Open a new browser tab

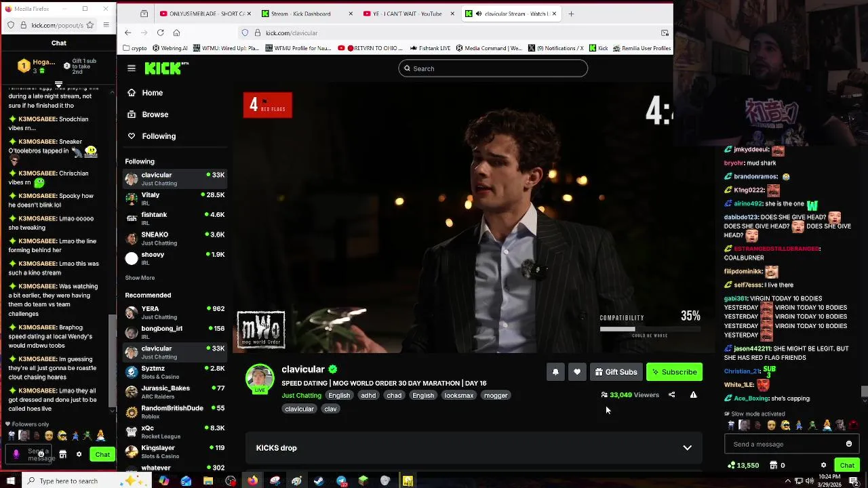tap(571, 14)
